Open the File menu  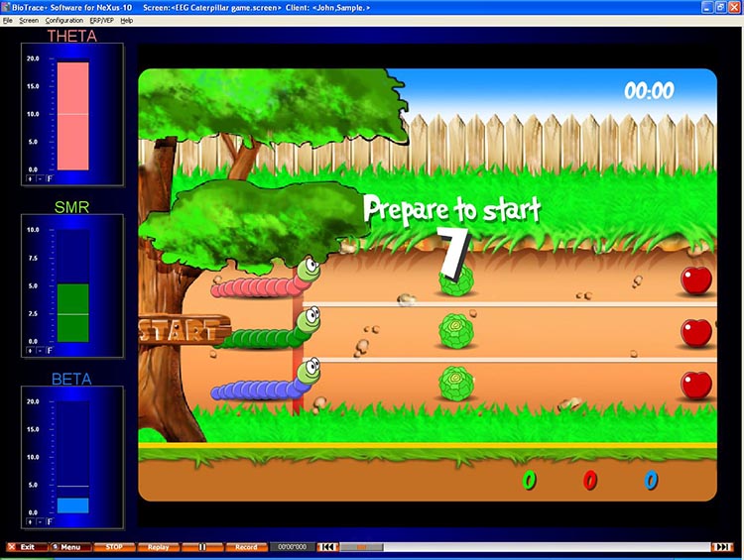click(x=8, y=21)
